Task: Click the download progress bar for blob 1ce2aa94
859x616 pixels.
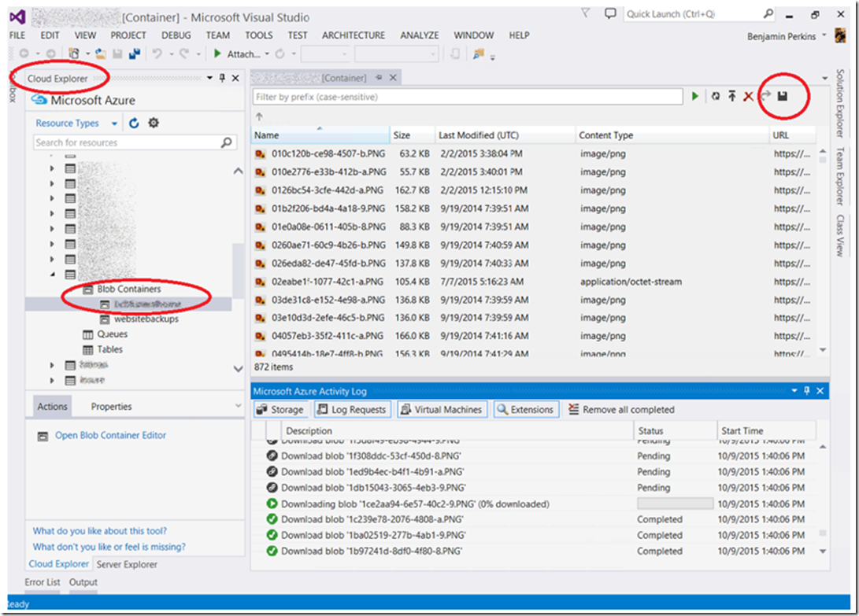Action: pyautogui.click(x=675, y=503)
